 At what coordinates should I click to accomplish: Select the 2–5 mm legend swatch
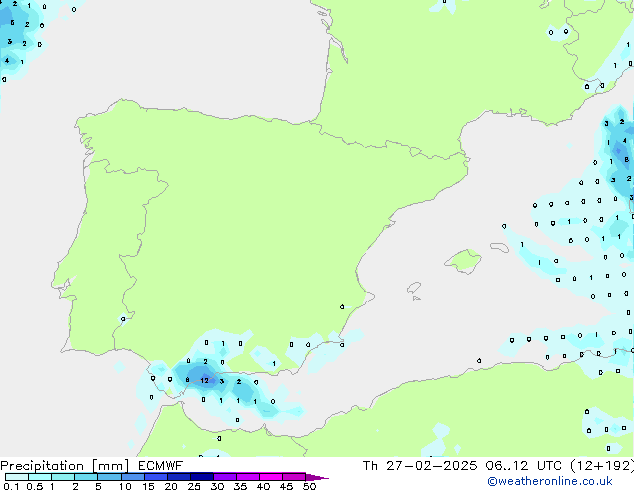tap(86, 477)
